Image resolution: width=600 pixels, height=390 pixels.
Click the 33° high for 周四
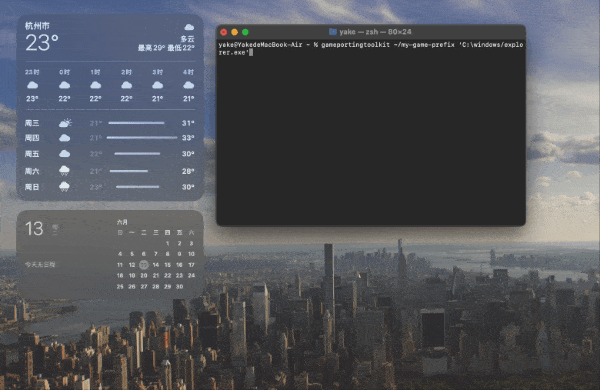[x=188, y=138]
